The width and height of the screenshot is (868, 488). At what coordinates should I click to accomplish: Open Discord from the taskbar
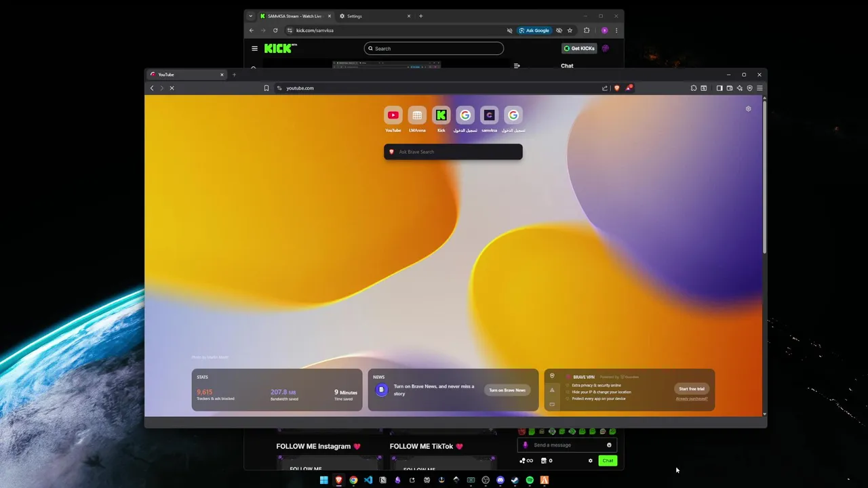[x=500, y=480]
